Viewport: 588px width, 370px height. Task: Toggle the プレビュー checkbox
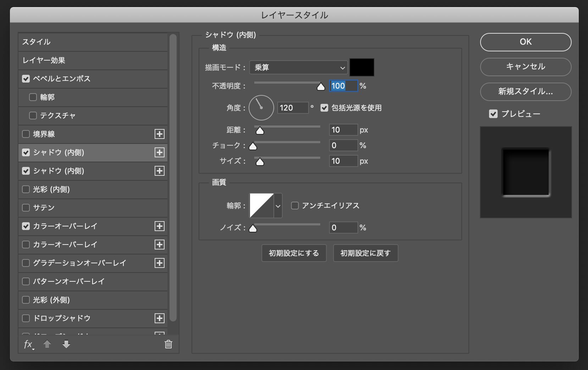pos(493,114)
